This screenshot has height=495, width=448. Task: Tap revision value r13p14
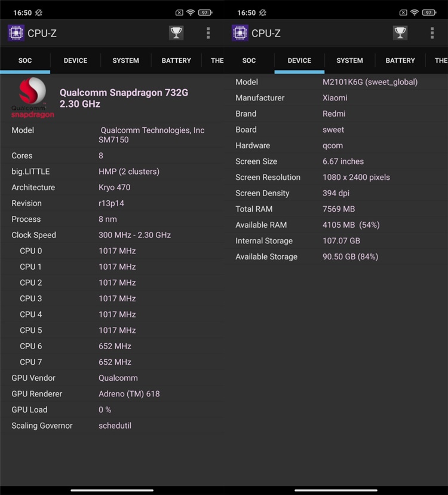[111, 203]
